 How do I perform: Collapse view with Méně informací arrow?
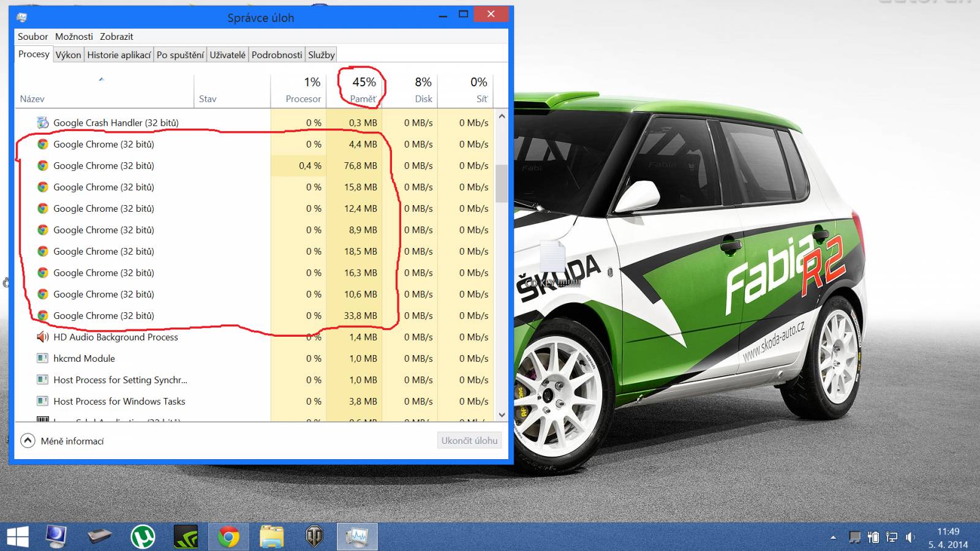point(28,441)
